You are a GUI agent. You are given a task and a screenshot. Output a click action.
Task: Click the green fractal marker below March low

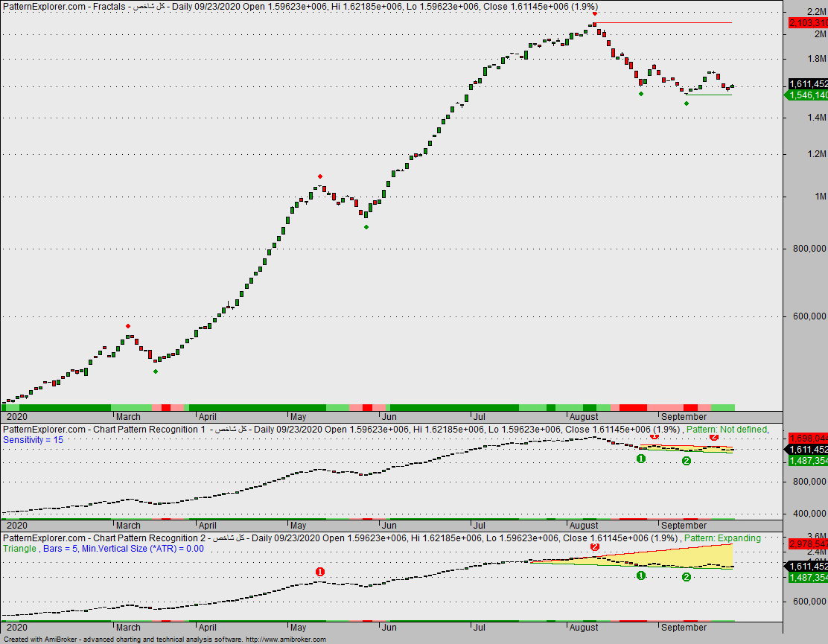156,372
